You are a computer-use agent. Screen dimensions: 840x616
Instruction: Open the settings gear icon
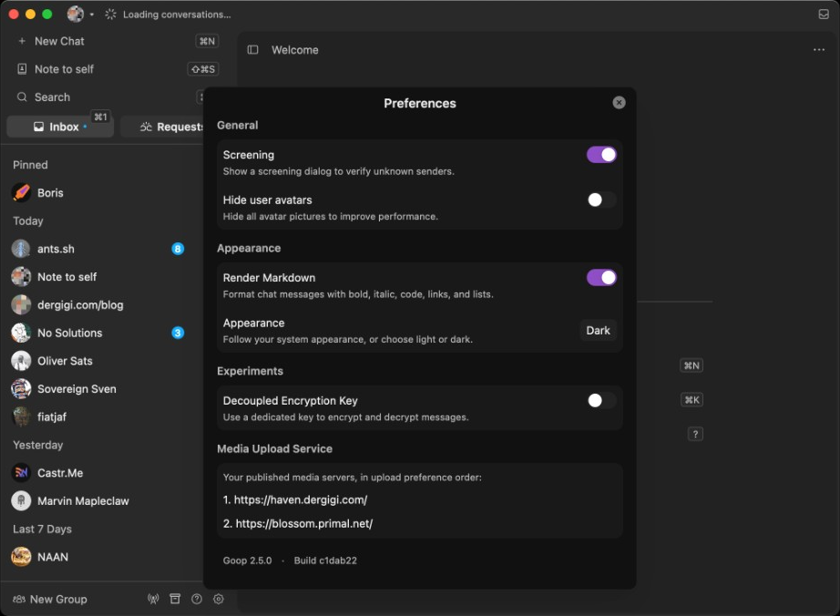tap(219, 599)
